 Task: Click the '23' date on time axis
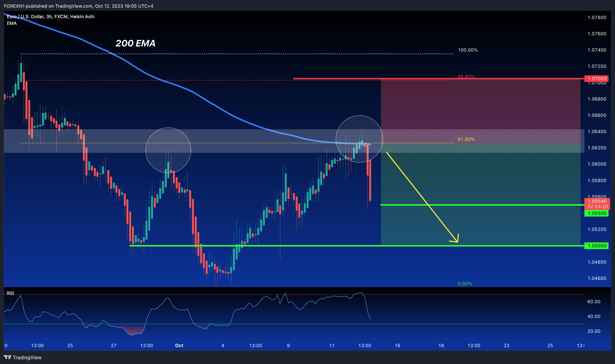pos(507,346)
